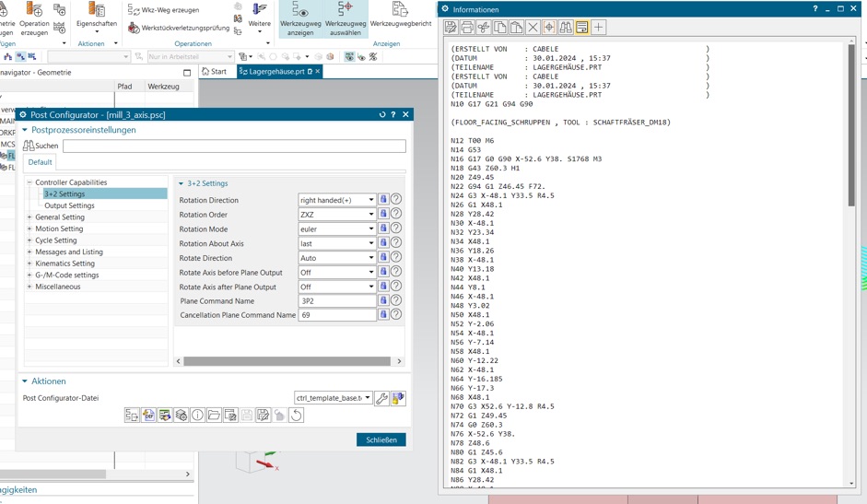
Task: Click the undo arrow icon in Aktionen
Action: [297, 415]
